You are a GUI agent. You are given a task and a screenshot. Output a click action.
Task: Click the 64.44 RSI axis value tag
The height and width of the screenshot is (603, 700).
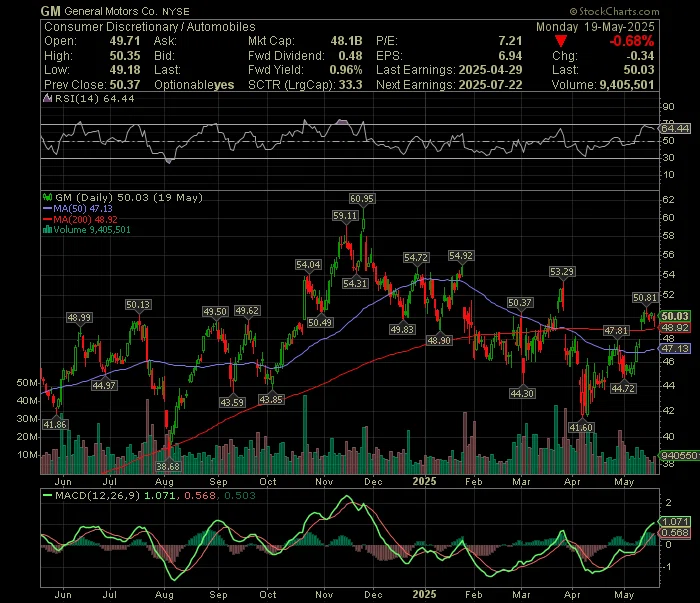tap(675, 129)
